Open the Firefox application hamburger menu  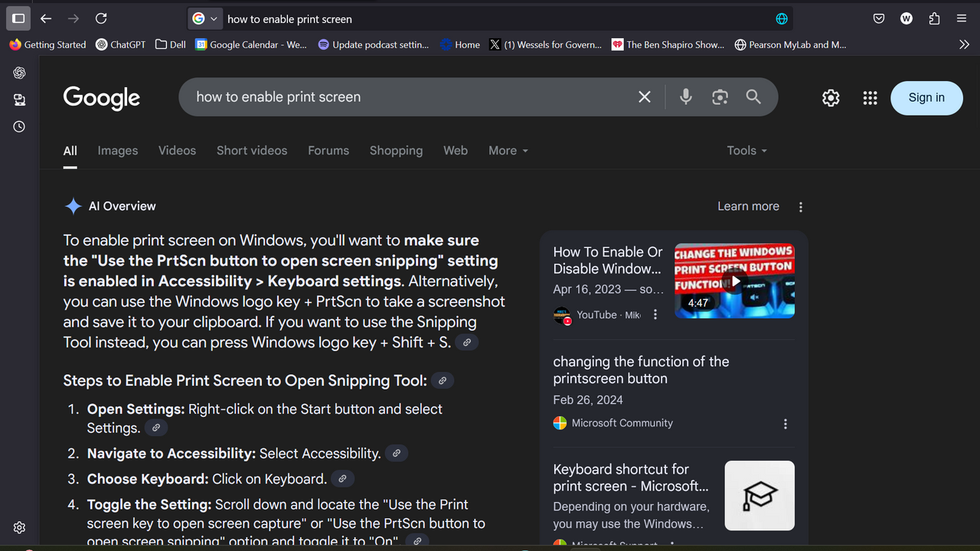click(x=962, y=18)
